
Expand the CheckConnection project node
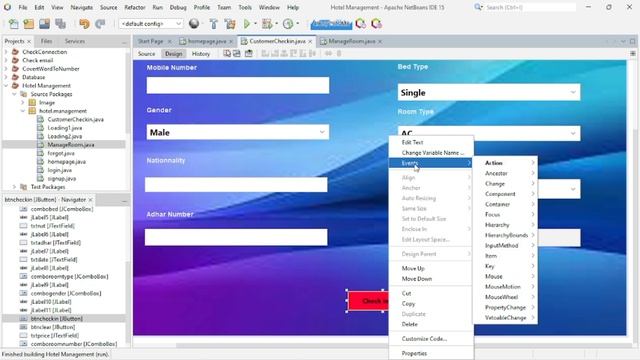(x=6, y=52)
